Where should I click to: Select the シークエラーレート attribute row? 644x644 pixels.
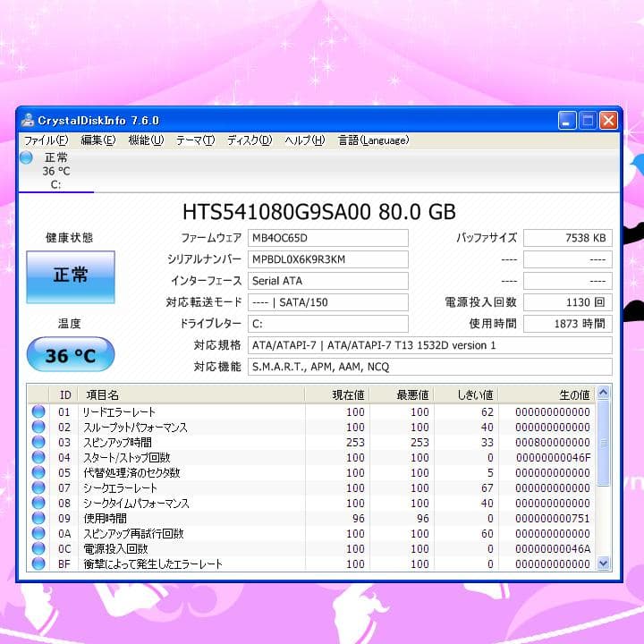(x=312, y=487)
